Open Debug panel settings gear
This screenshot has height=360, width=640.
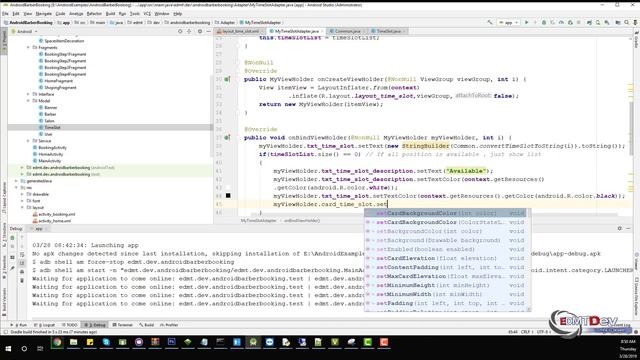(x=620, y=229)
